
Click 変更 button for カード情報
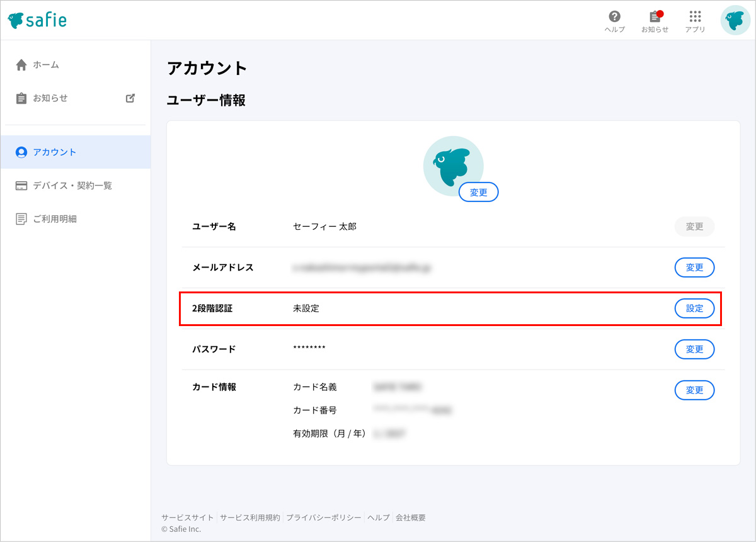[694, 390]
